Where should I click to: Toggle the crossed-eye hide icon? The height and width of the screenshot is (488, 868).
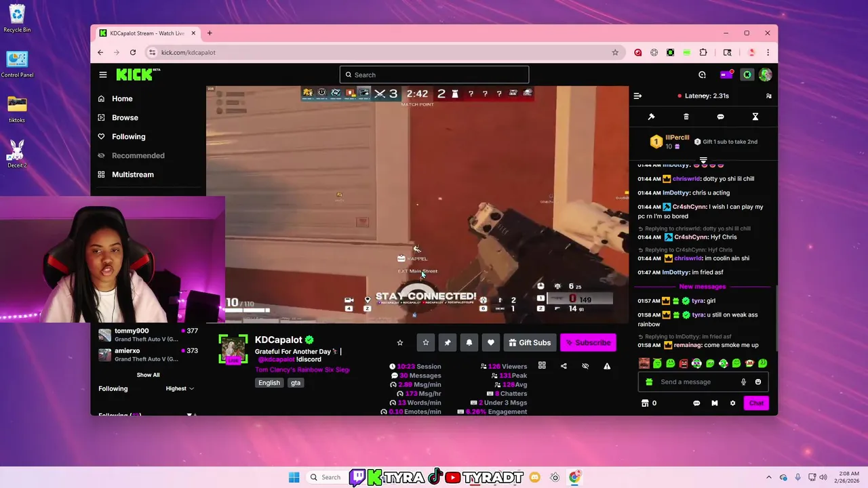[x=585, y=366]
